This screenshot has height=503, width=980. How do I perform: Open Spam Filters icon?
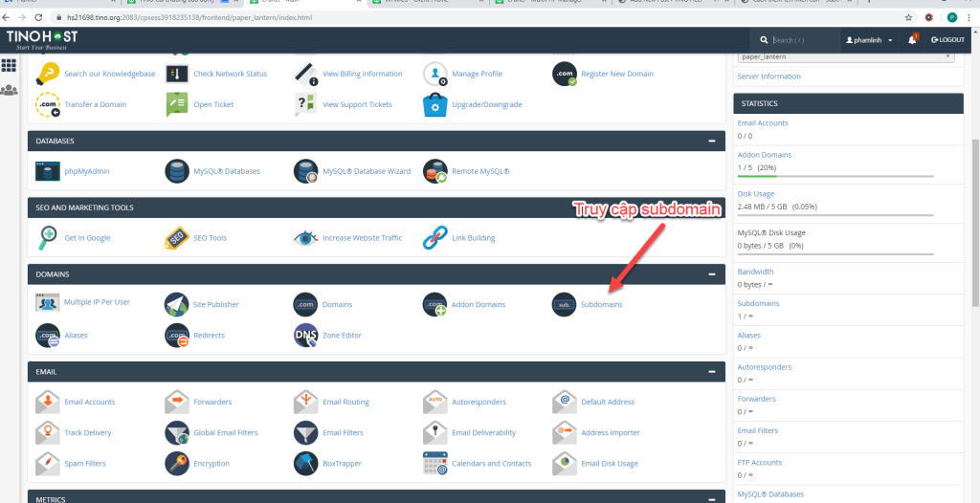(x=48, y=464)
